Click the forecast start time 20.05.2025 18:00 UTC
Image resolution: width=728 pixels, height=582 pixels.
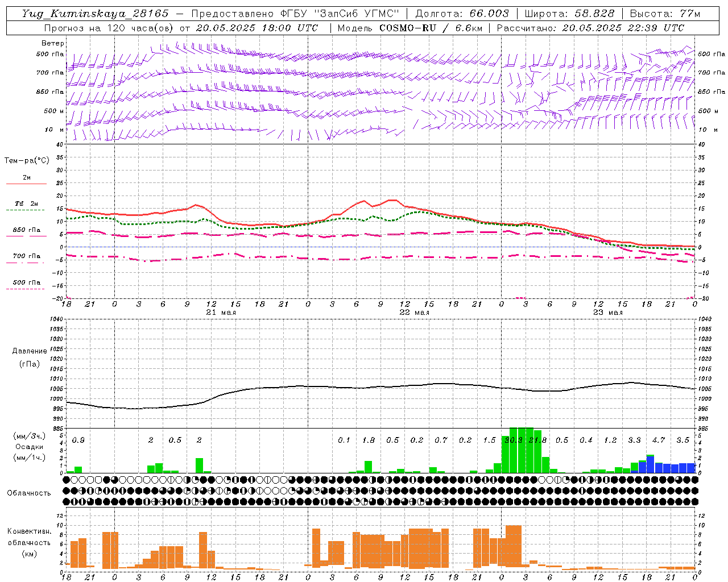click(x=257, y=28)
